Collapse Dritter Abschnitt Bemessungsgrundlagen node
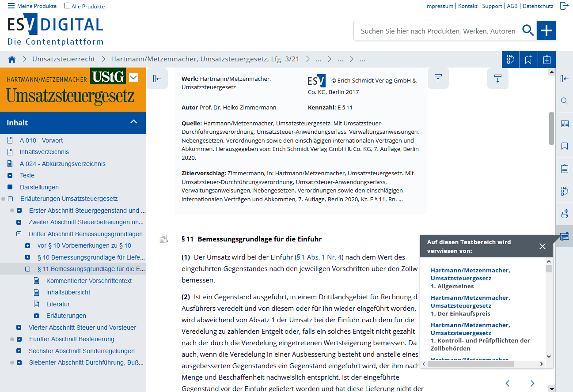 click(19, 234)
